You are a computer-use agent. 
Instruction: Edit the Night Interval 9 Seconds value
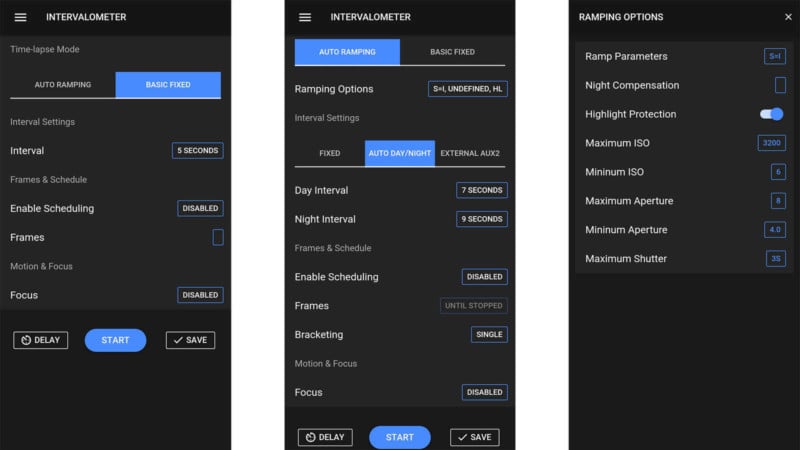click(482, 219)
